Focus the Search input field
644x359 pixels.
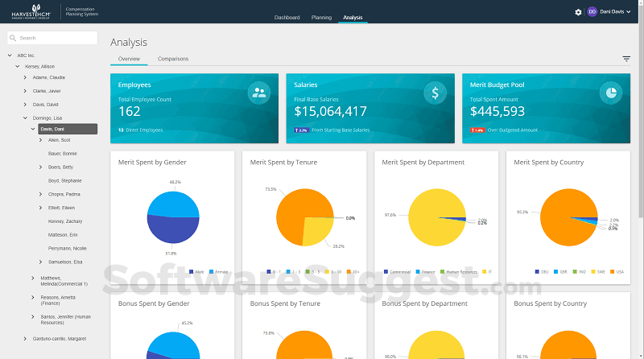point(52,38)
